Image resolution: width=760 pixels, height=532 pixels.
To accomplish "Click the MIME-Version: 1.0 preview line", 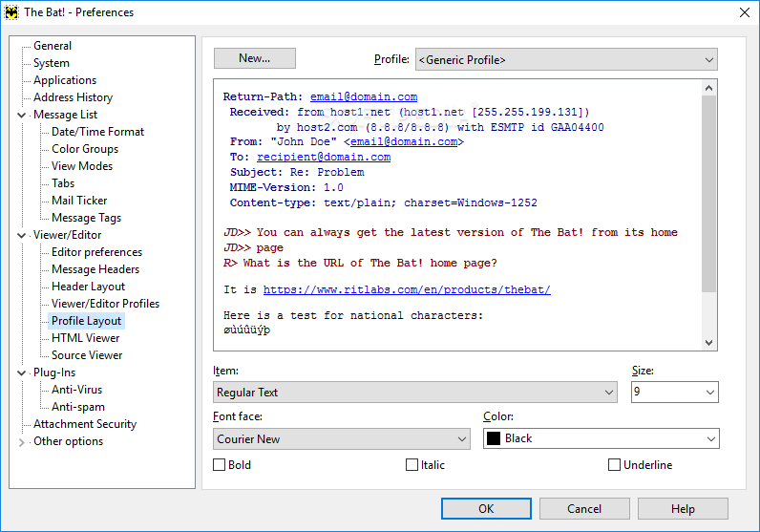I will (286, 187).
